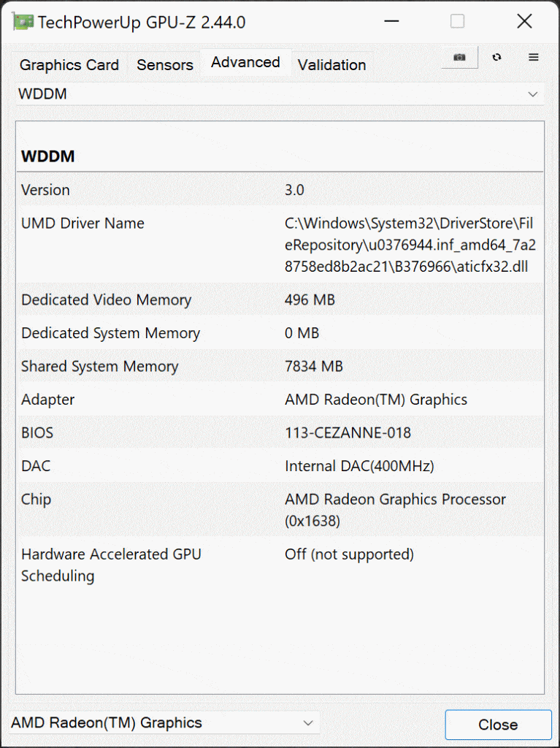Select the aticfx32.dll driver path text
This screenshot has height=748, width=560.
410,245
